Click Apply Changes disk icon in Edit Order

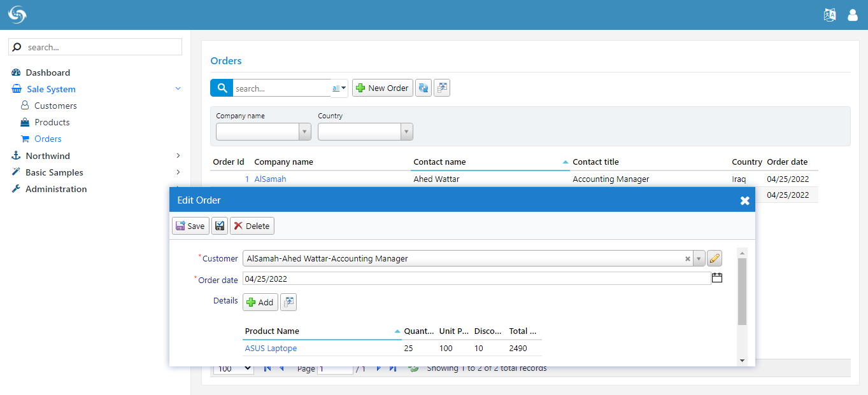click(220, 226)
